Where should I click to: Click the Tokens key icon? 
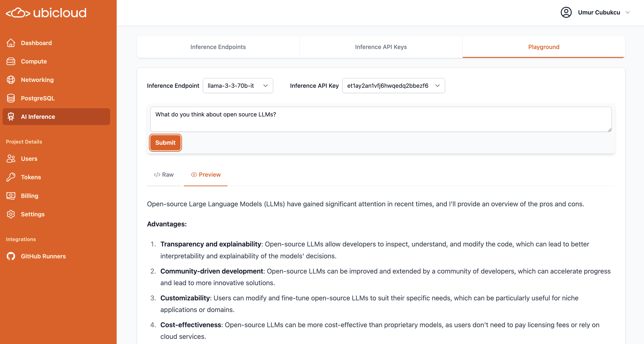pyautogui.click(x=11, y=177)
